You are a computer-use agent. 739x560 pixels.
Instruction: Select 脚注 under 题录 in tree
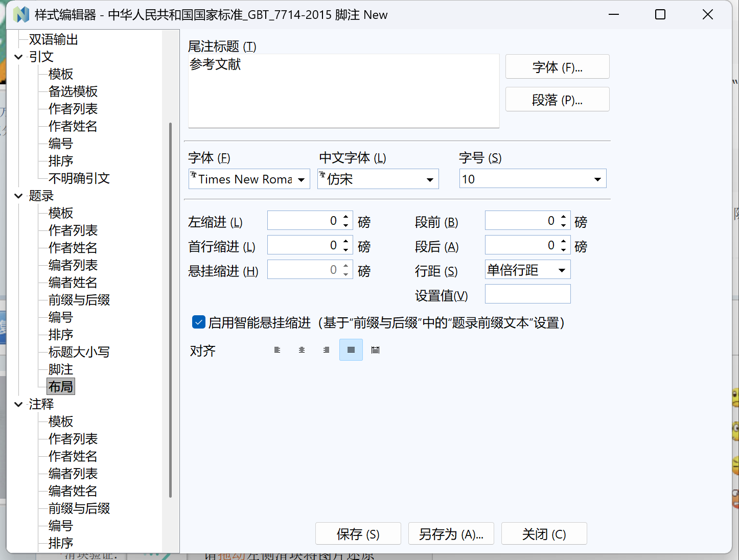coord(60,369)
